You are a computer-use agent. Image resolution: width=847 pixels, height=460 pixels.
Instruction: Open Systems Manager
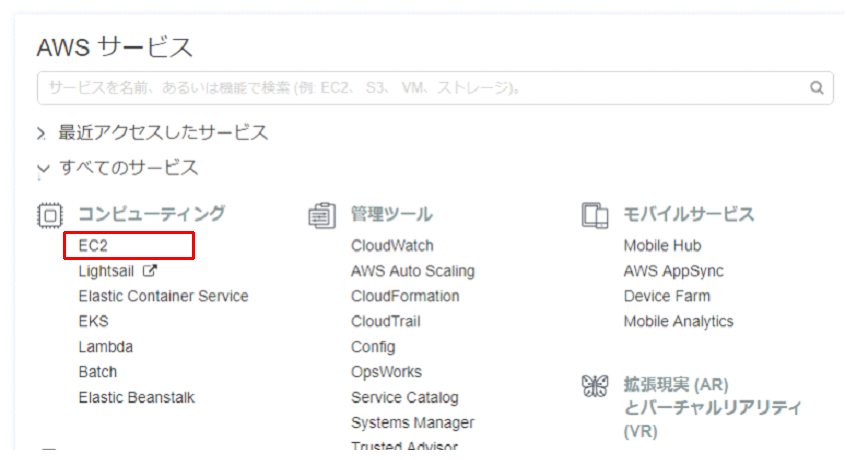coord(413,423)
